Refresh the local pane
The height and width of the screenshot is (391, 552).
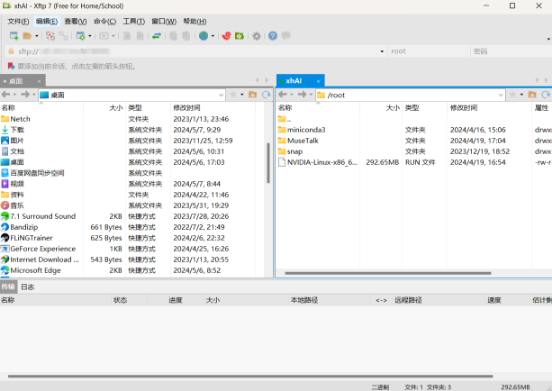point(266,94)
